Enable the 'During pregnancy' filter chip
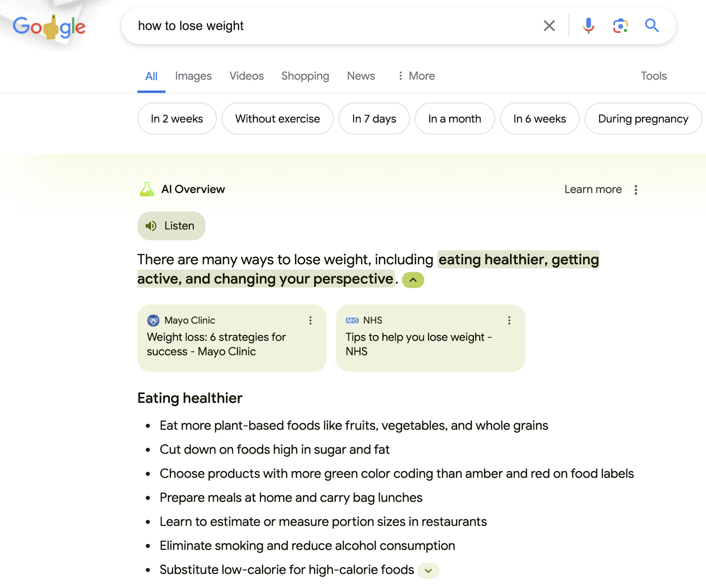Viewport: 706px width, 588px height. [642, 118]
